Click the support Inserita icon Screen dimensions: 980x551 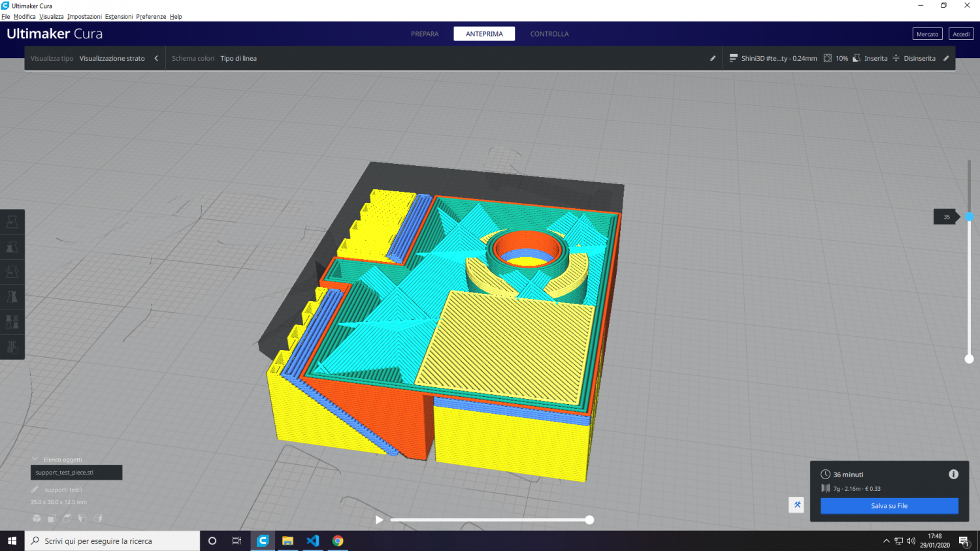[857, 58]
